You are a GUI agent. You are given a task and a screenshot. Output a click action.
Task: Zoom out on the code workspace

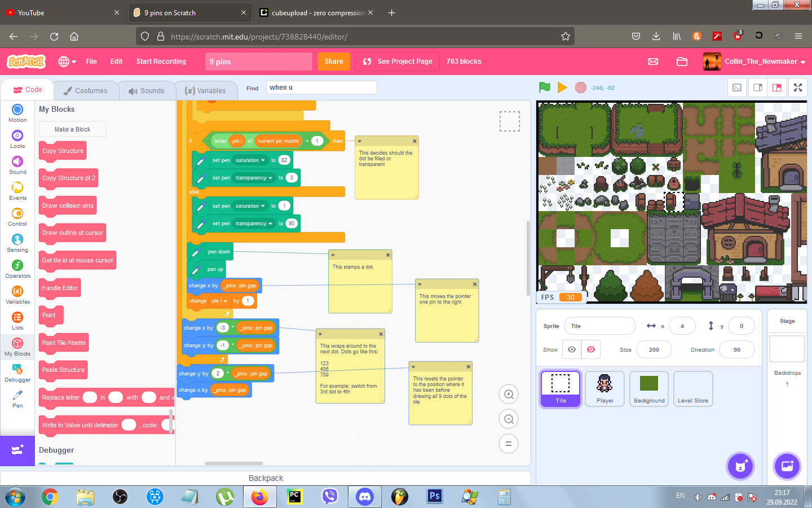509,419
